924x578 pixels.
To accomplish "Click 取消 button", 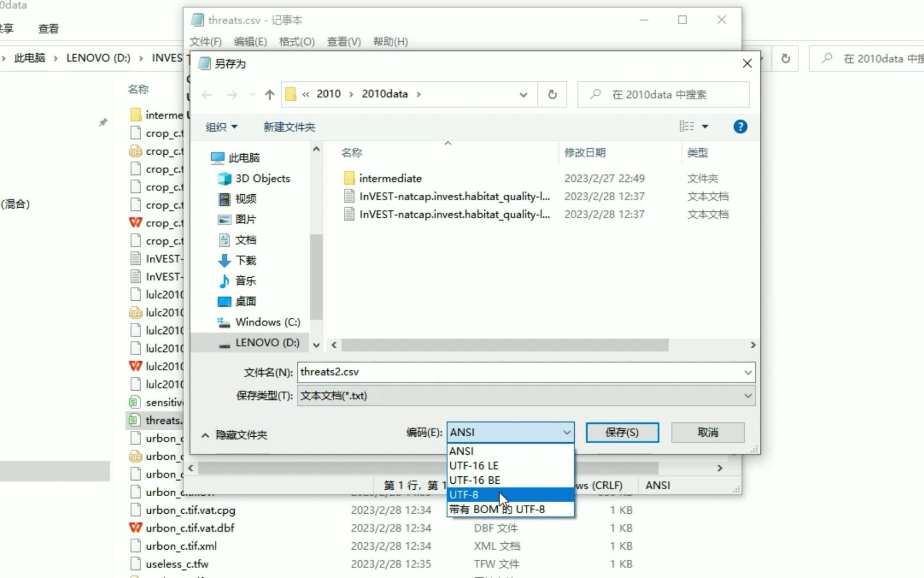I will point(708,432).
